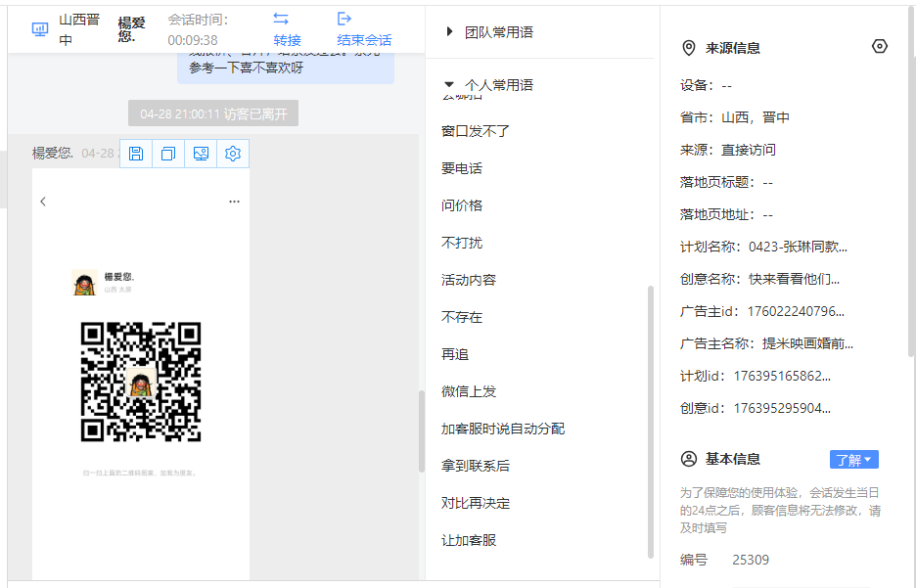Select the 对比再决定 quick phrase
Image resolution: width=916 pixels, height=588 pixels.
(x=476, y=503)
